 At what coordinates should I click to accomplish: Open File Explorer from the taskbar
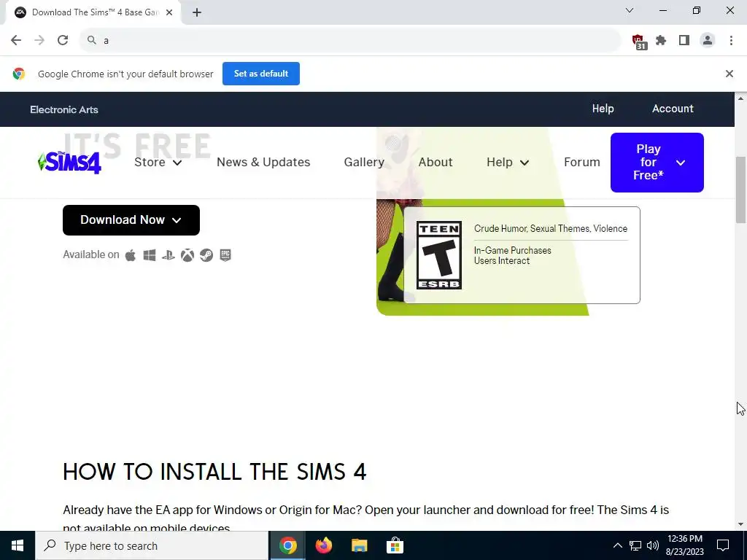pos(359,545)
